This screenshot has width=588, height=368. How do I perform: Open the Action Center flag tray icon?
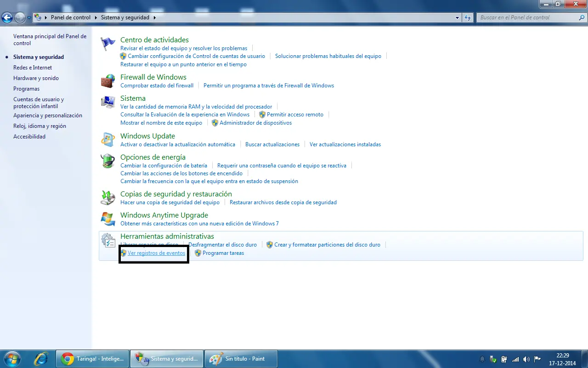pos(537,359)
